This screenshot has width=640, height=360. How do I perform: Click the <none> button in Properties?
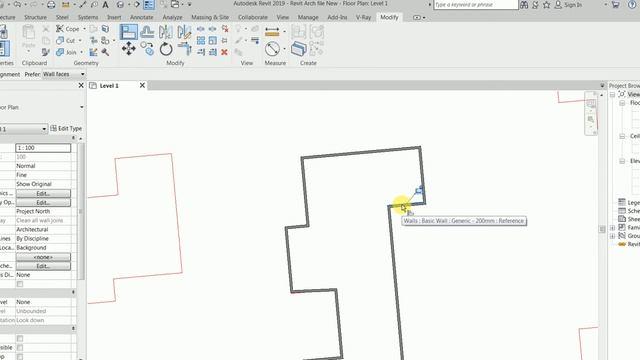[43, 257]
